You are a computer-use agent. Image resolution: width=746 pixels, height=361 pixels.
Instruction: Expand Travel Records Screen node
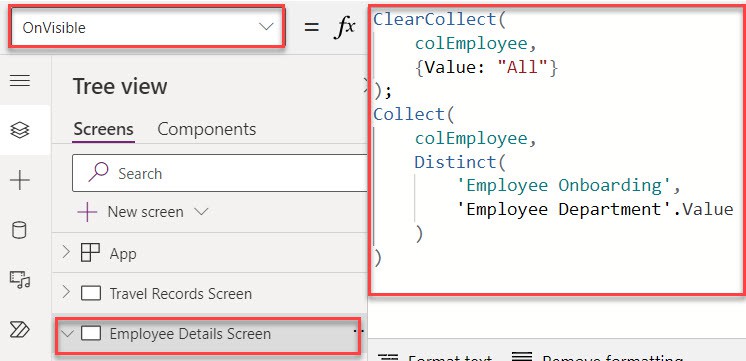[x=66, y=293]
